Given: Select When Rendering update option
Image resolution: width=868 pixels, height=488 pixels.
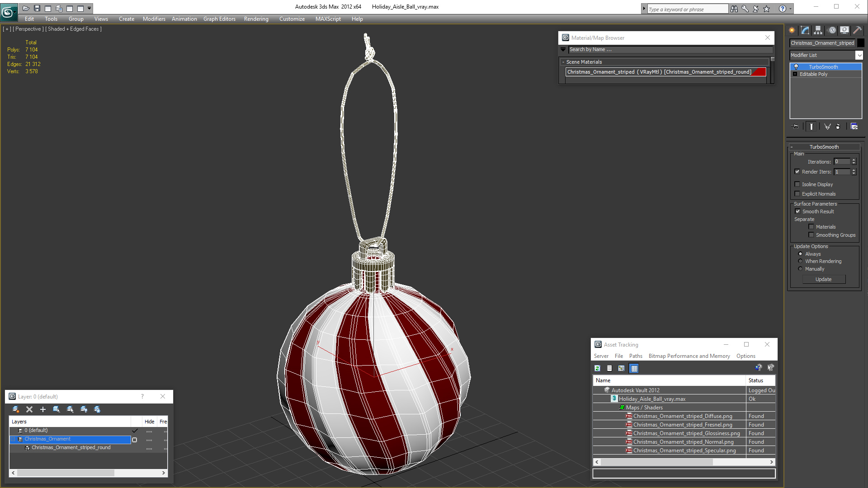Looking at the screenshot, I should [x=800, y=261].
